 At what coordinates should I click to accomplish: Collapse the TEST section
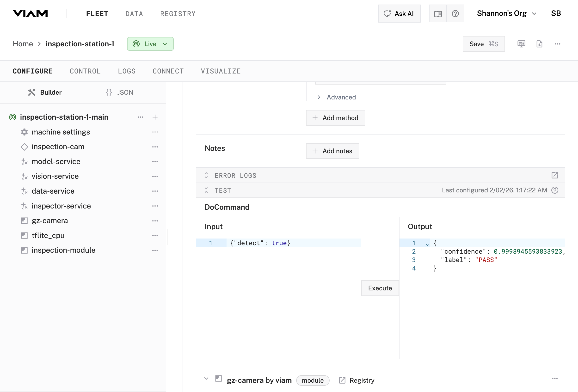(206, 190)
